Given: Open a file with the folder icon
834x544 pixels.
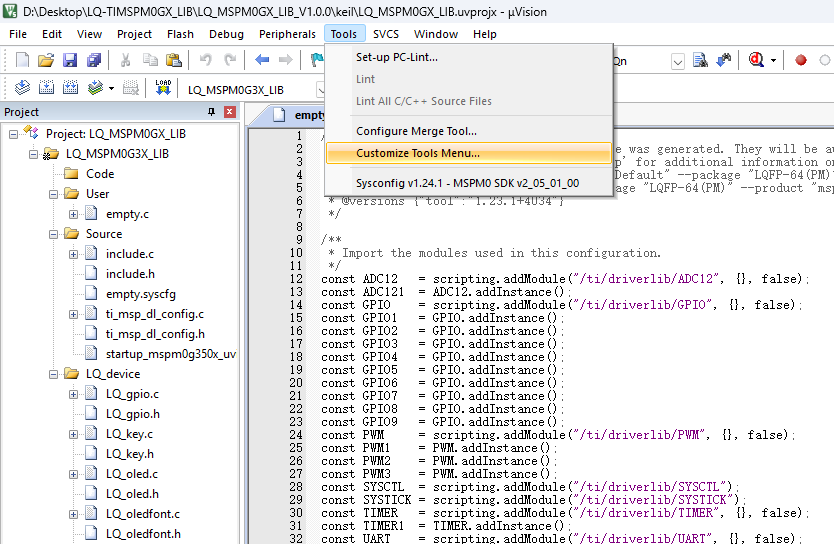Looking at the screenshot, I should [x=46, y=60].
